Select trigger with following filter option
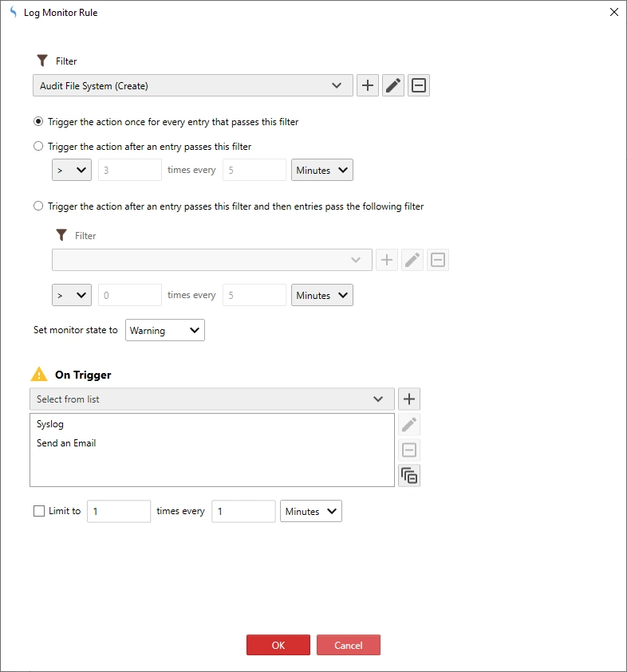The height and width of the screenshot is (672, 627). tap(38, 206)
